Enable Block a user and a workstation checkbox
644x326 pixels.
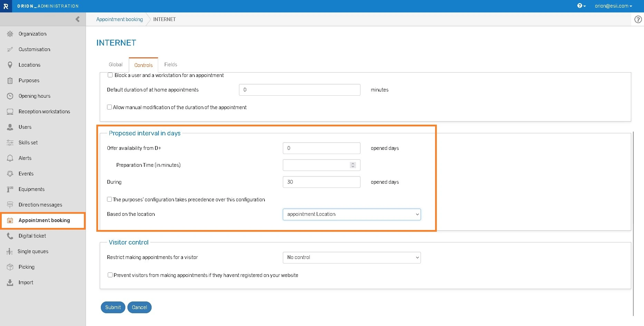click(110, 75)
